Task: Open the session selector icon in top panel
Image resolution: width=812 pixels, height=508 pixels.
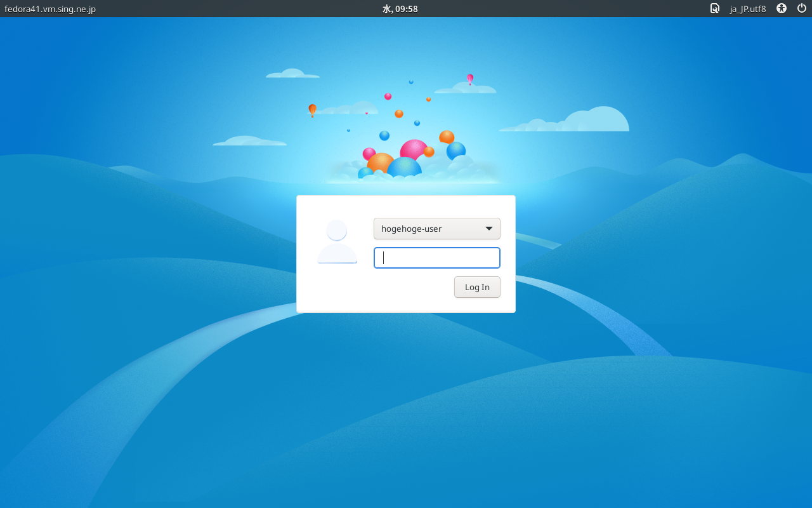Action: pos(714,9)
